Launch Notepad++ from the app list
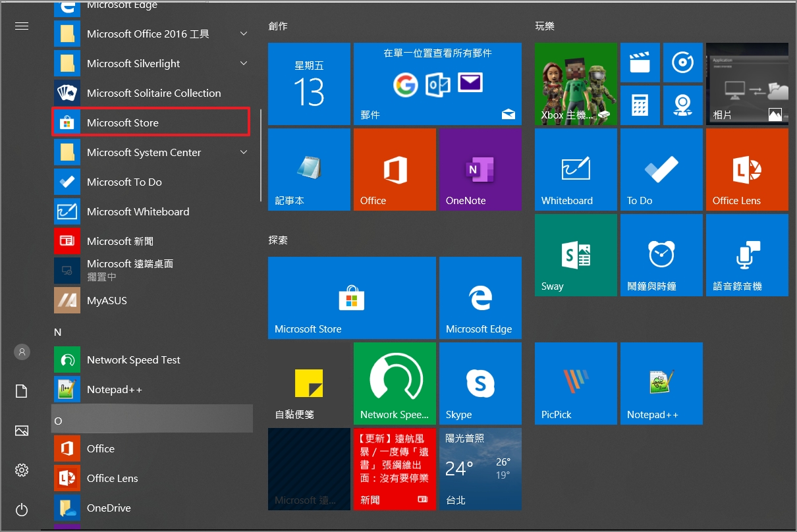 click(152, 389)
